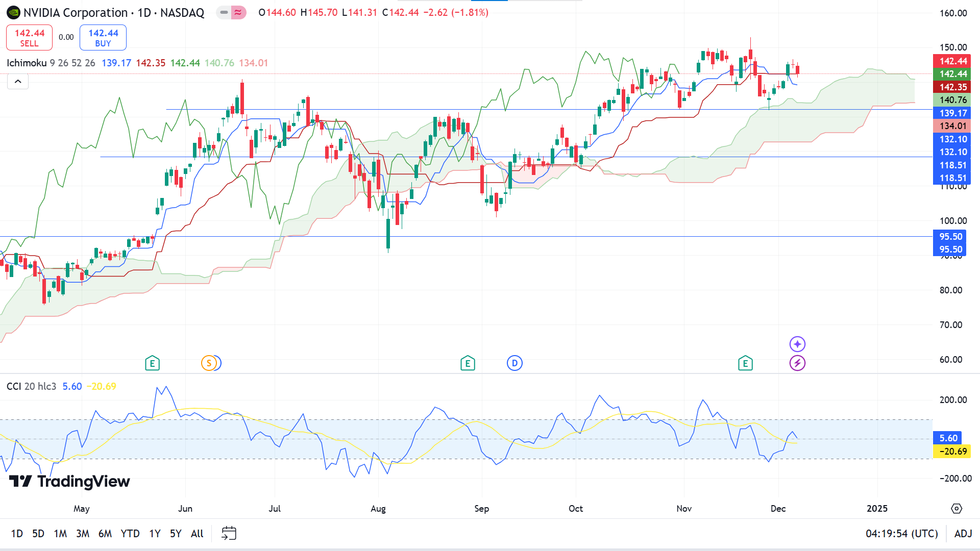The width and height of the screenshot is (980, 551).
Task: Select the All time range
Action: click(197, 534)
